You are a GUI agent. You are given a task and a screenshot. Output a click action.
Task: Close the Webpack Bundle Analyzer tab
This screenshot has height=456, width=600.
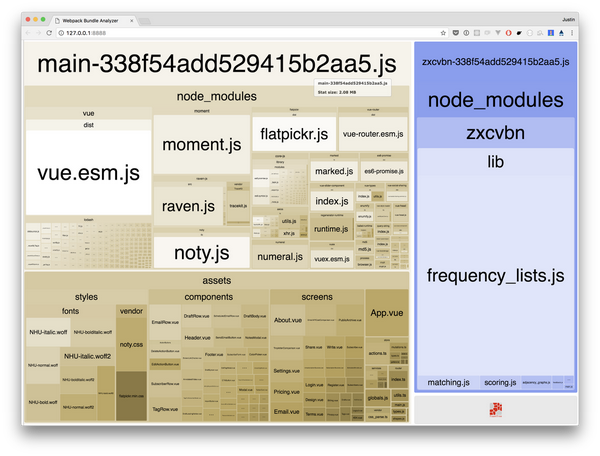pos(132,21)
